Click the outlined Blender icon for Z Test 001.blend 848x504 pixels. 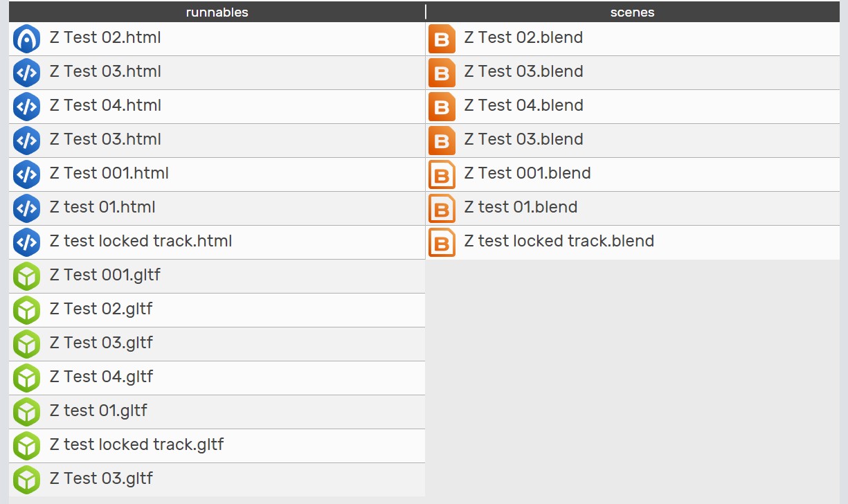[442, 174]
